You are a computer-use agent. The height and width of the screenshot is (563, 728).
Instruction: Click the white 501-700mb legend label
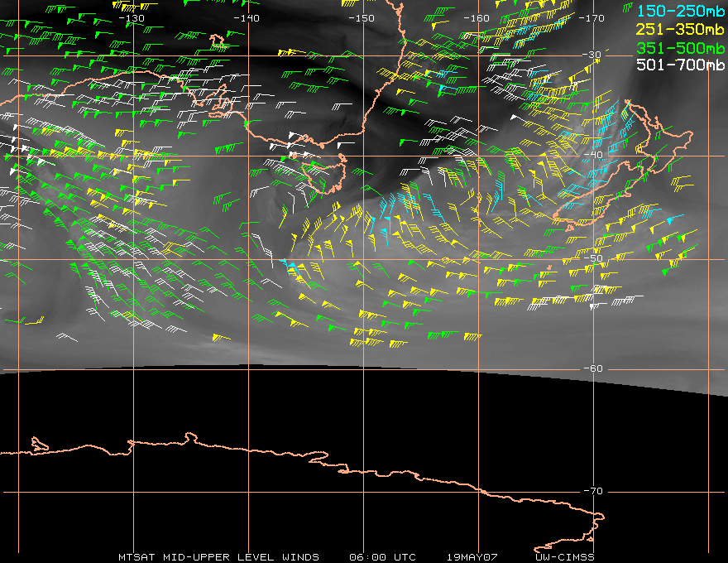point(681,65)
